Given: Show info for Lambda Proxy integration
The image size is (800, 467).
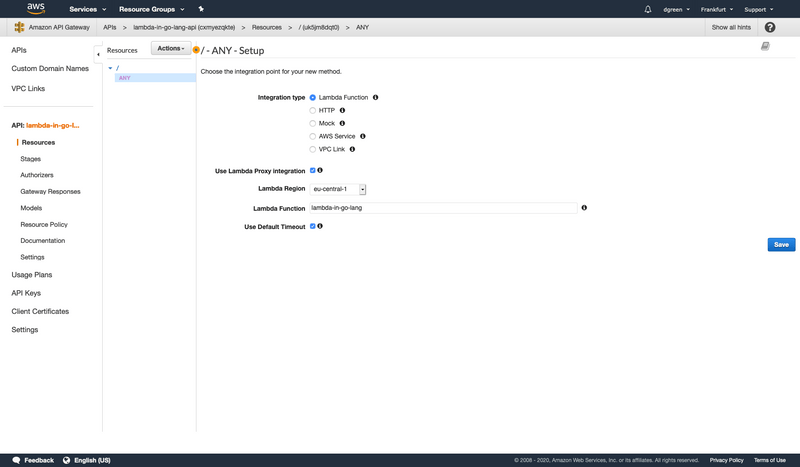Looking at the screenshot, I should click(320, 170).
